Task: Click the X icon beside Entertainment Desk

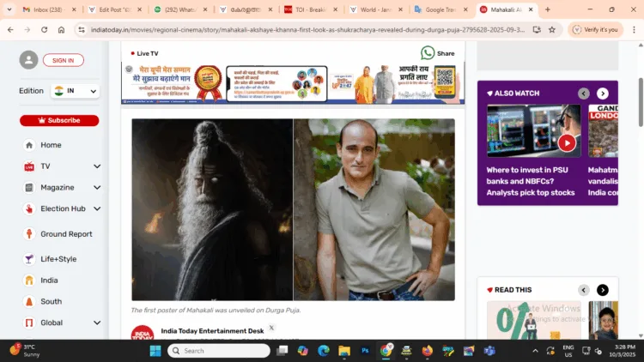Action: click(271, 329)
